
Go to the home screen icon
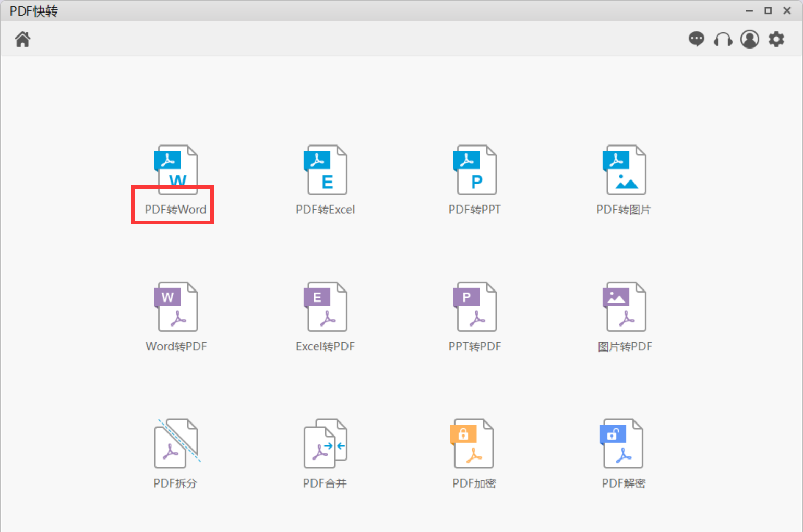point(22,39)
